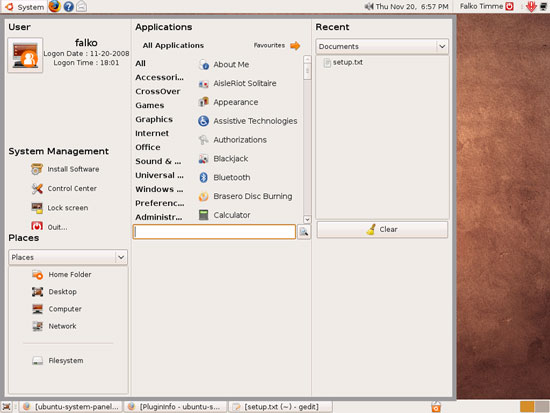Select the Windows Applications category
The image size is (550, 413).
159,189
